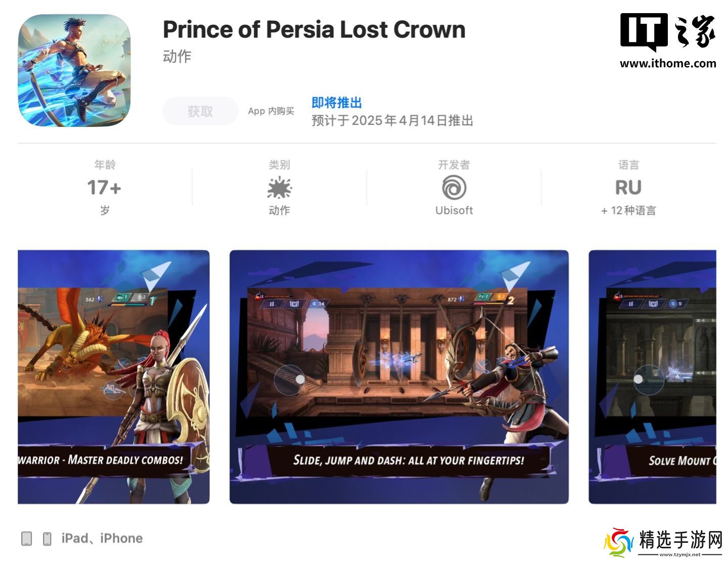Click the iPad device icon

27,539
